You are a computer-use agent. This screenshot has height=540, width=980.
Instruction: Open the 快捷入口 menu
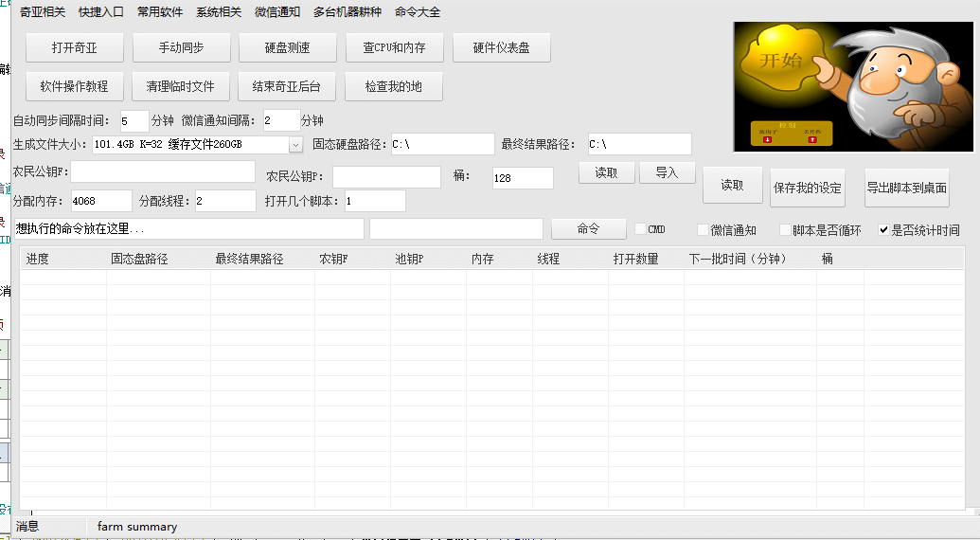(x=101, y=12)
